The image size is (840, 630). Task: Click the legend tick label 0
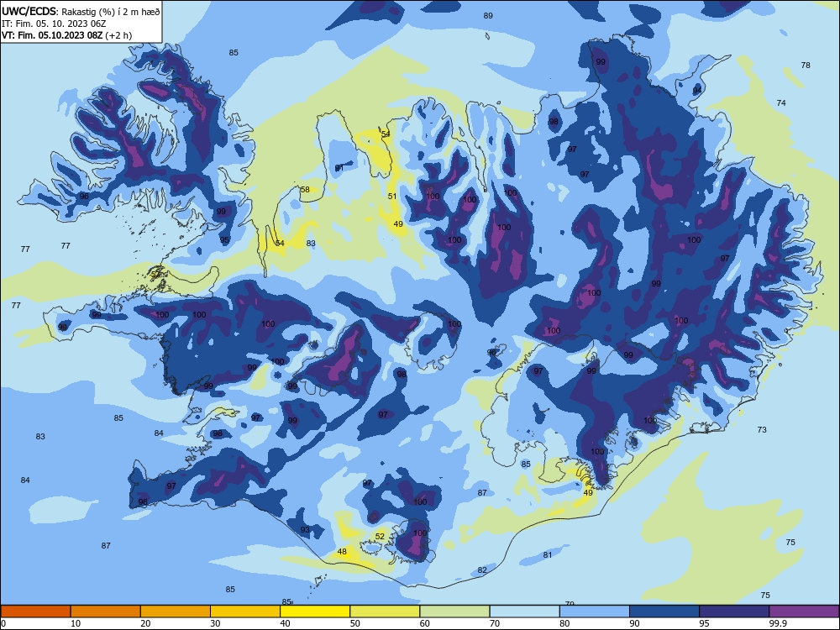point(3,623)
